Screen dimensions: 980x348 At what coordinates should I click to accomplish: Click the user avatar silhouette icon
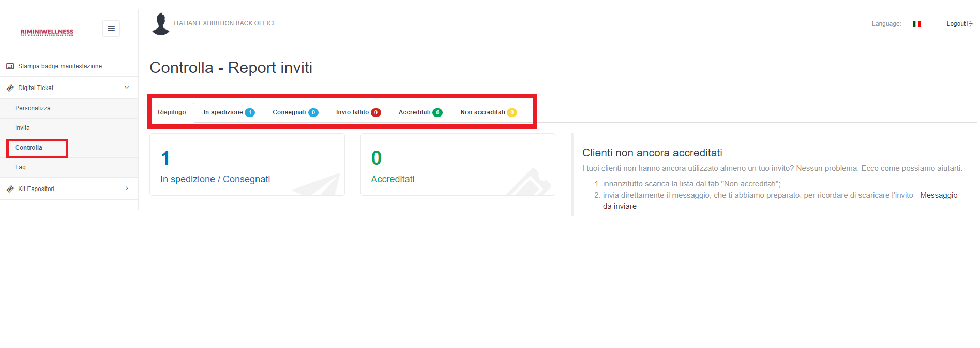click(x=161, y=24)
